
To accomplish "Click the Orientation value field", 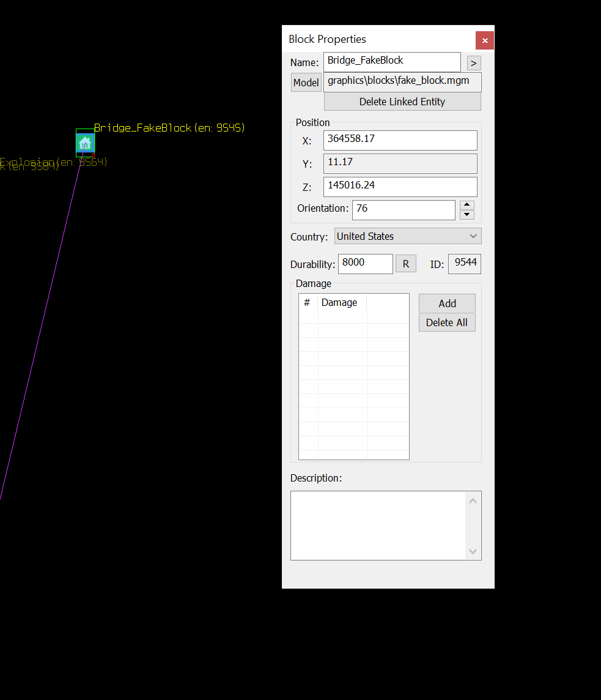I will [x=404, y=210].
